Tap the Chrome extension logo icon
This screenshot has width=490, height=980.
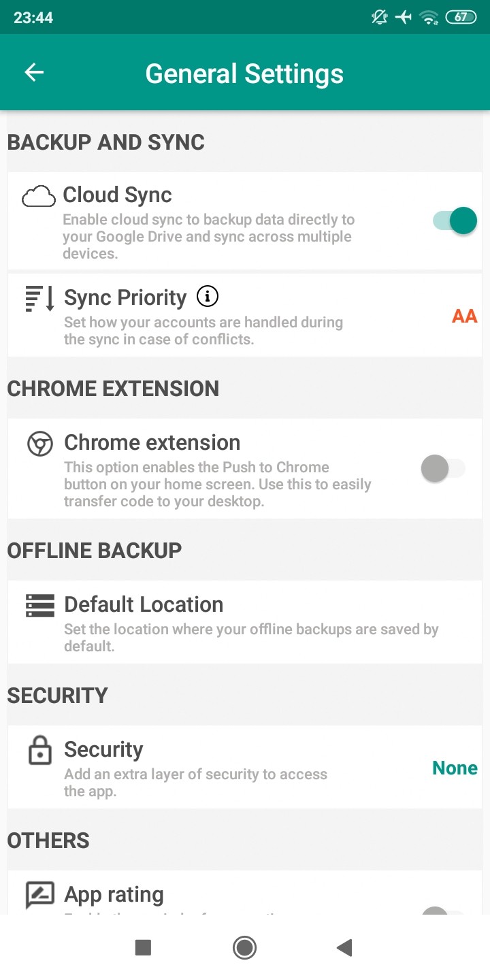click(40, 444)
